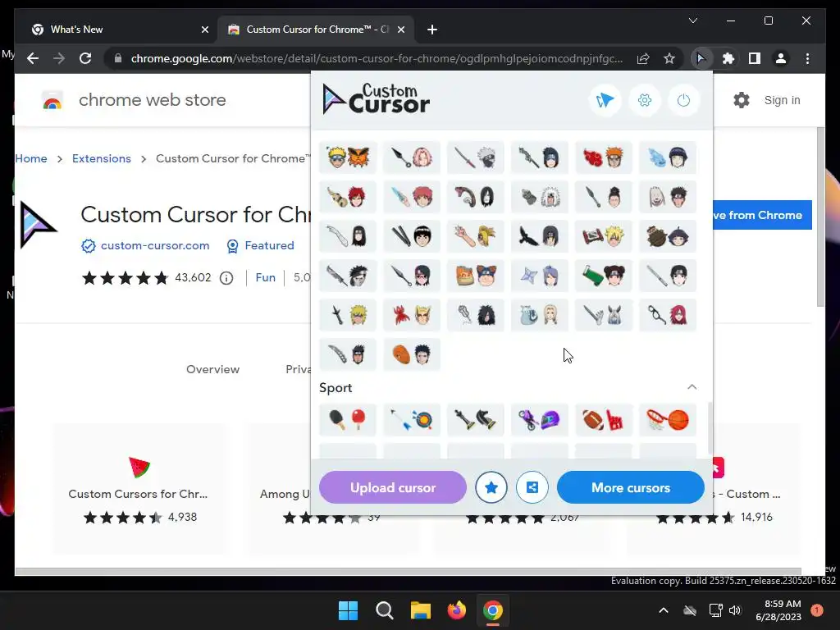Pick the red spider cursor pack
This screenshot has height=630, width=840.
tap(412, 315)
